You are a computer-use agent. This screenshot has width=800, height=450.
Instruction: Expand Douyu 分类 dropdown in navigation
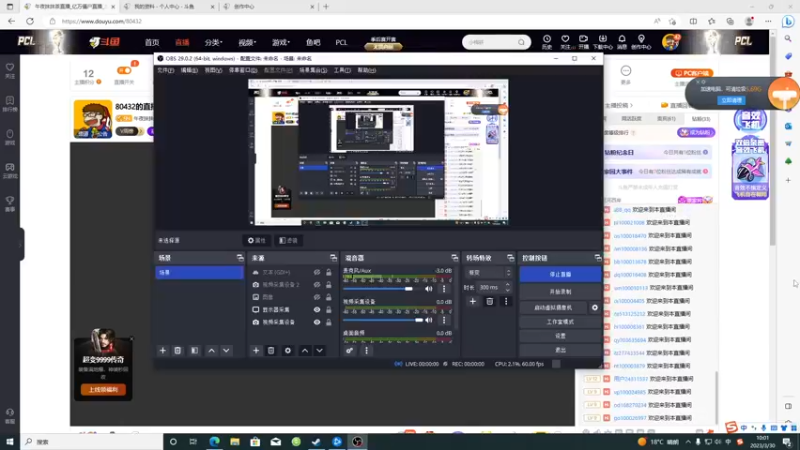click(213, 42)
